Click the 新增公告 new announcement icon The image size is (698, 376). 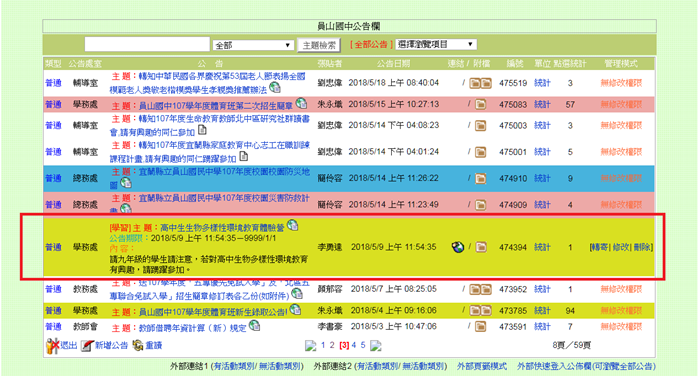(x=87, y=346)
